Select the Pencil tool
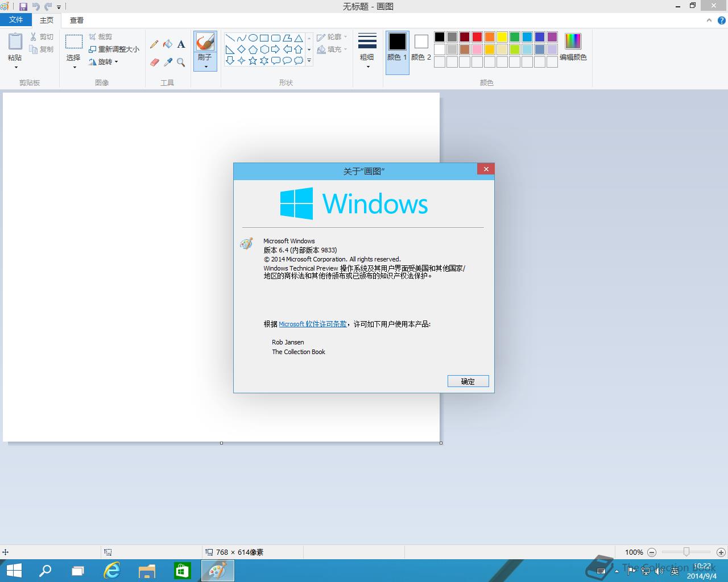The width and height of the screenshot is (728, 582). [154, 44]
